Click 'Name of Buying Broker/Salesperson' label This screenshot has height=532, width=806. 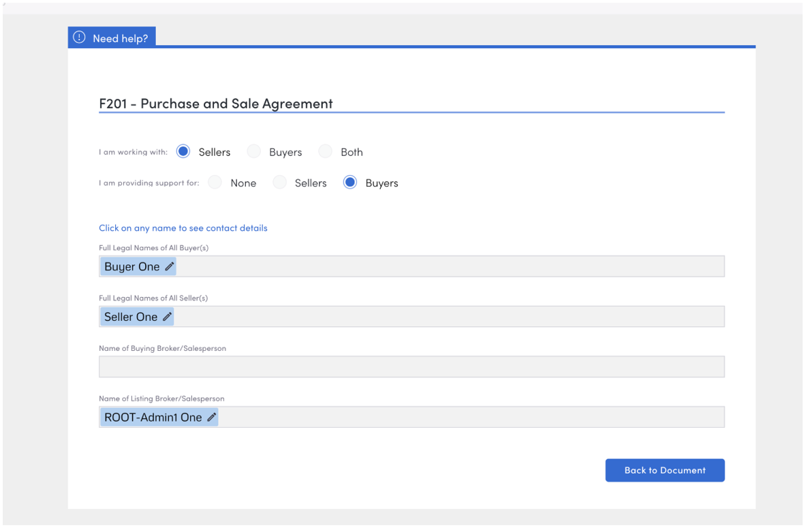click(x=162, y=348)
